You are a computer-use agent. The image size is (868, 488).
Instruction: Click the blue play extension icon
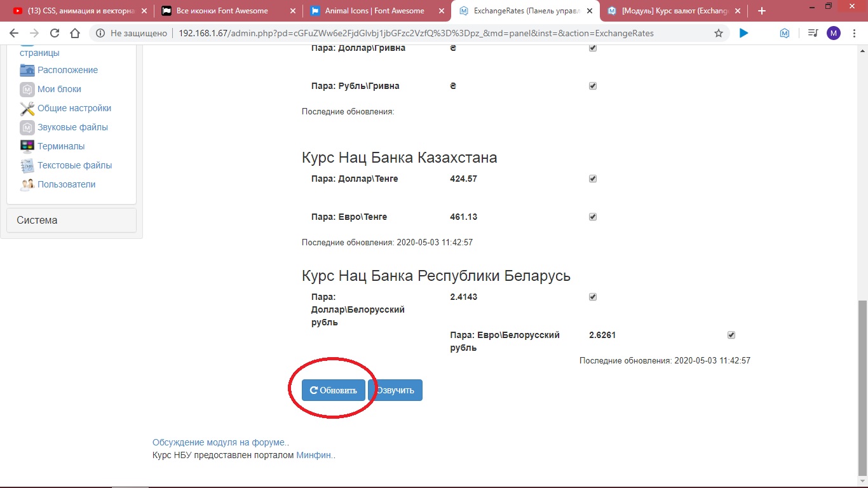(x=744, y=33)
